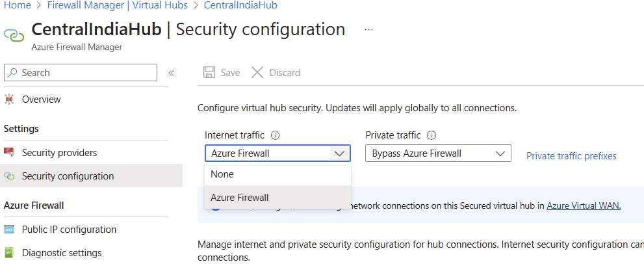This screenshot has height=264, width=644.
Task: Click the sidebar Search field
Action: (x=81, y=73)
